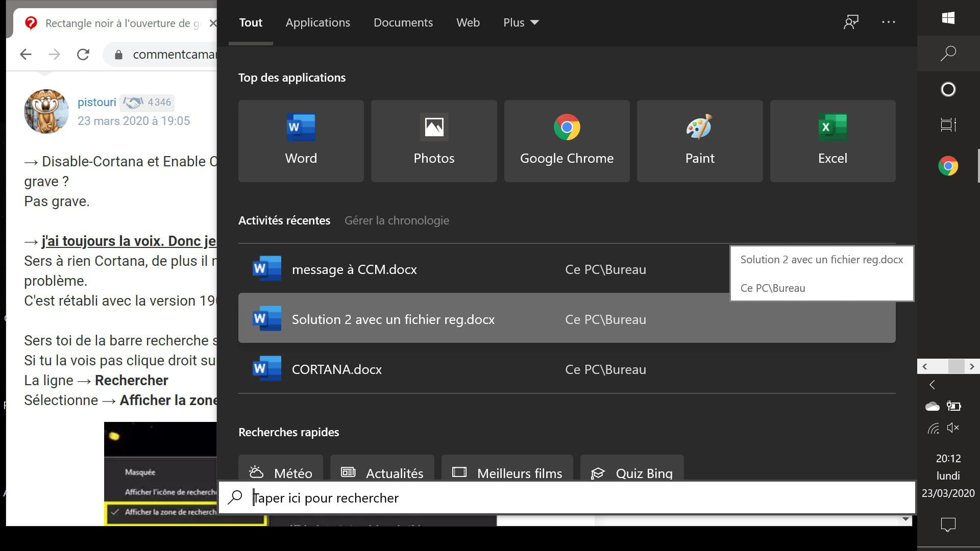
Task: Click the taskbar scroll right arrow
Action: tap(972, 366)
